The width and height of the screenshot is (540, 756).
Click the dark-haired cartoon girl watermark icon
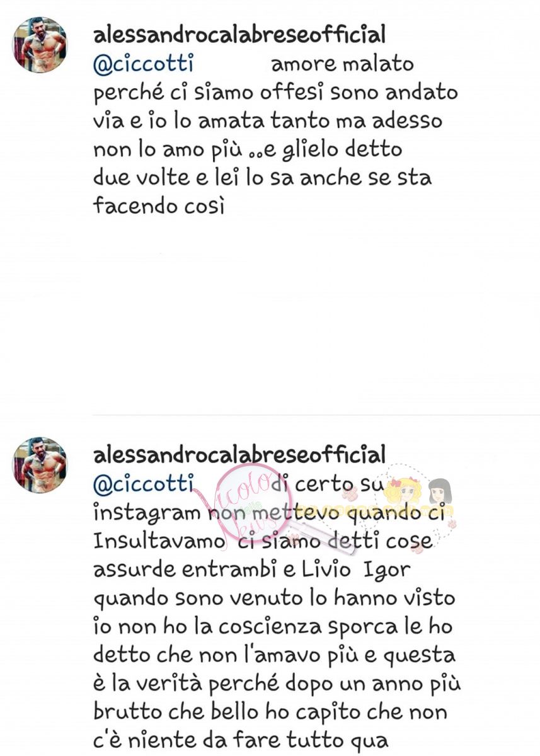[439, 491]
